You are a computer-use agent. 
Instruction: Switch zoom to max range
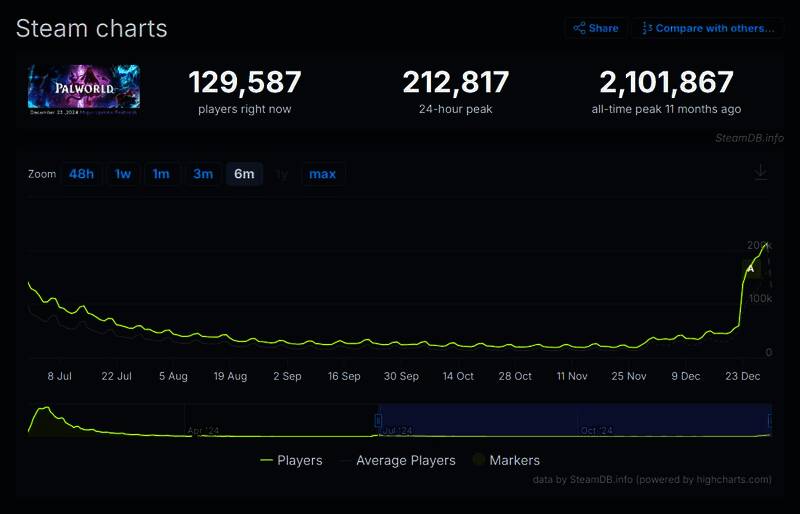pos(322,174)
